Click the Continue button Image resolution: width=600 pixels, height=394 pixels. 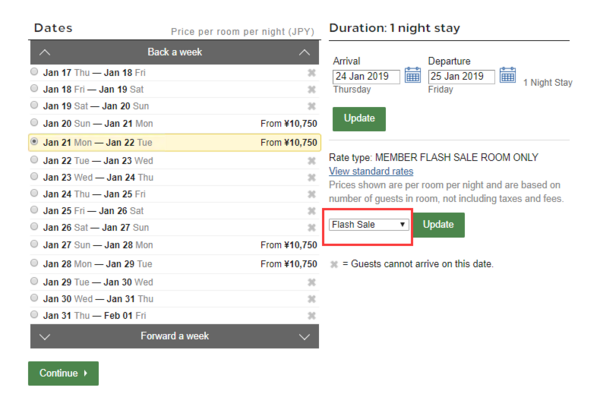point(63,373)
